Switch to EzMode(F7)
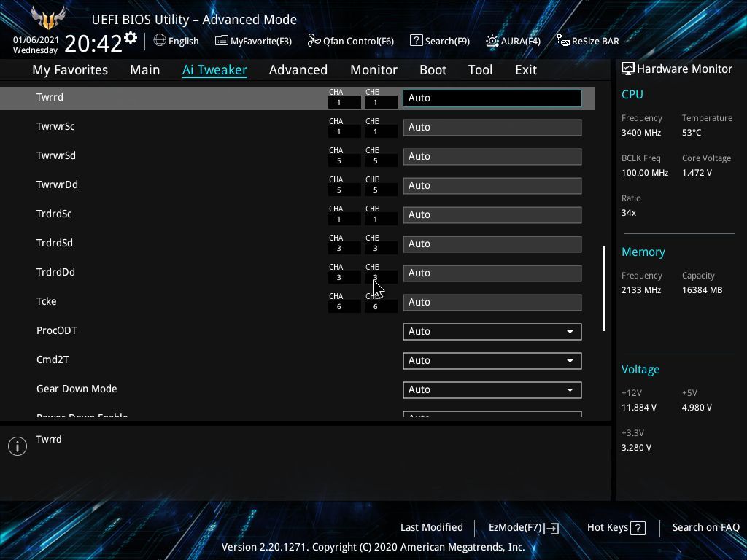The image size is (747, 560). (524, 528)
